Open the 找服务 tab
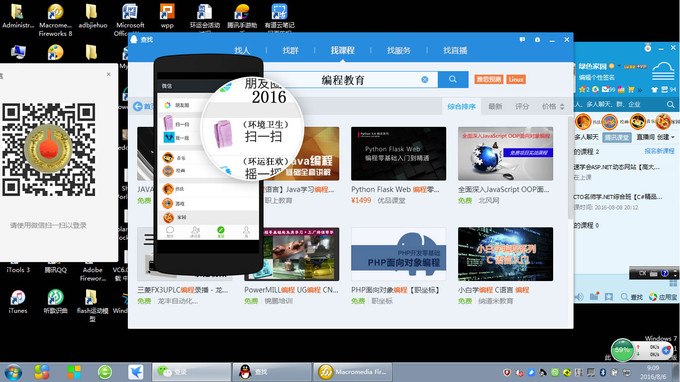 point(399,50)
